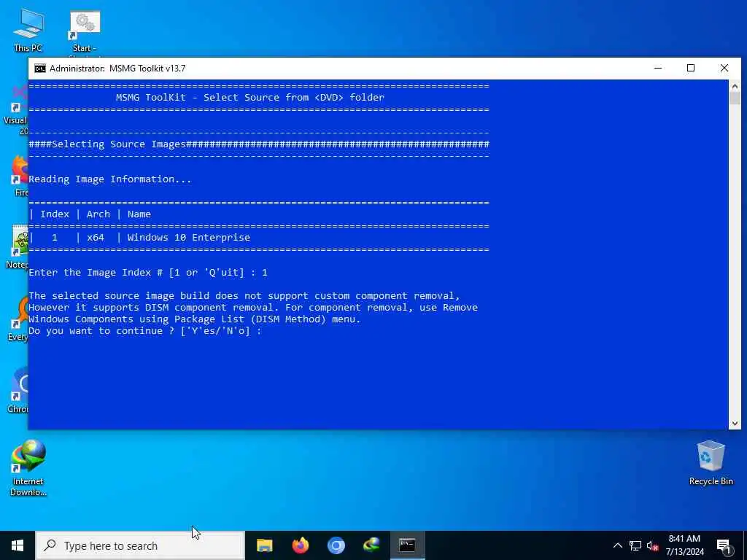Click the line beginning 'The selected source image build'
The image size is (747, 560).
(244, 296)
